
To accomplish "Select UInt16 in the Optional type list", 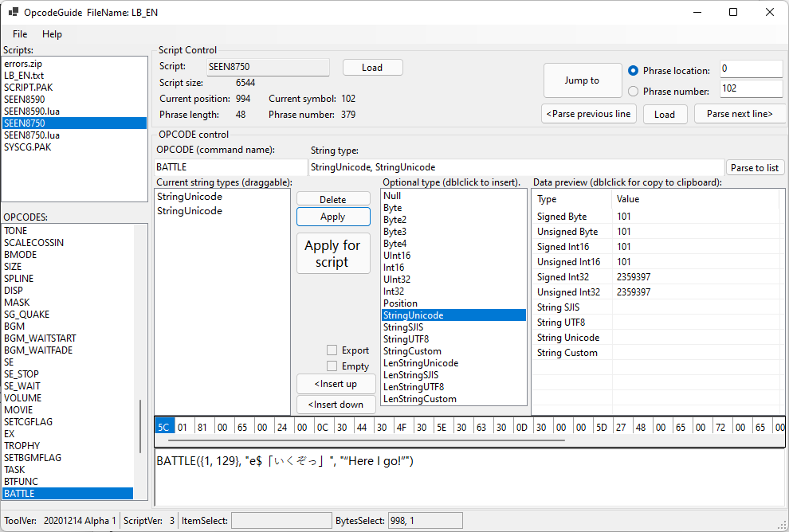I will click(x=453, y=256).
